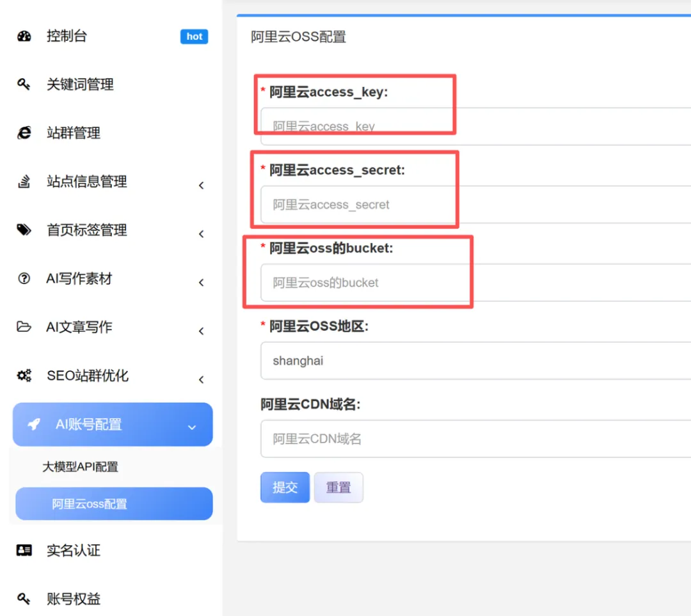
Task: Focus the 阿里云access_key input field
Action: click(x=475, y=127)
